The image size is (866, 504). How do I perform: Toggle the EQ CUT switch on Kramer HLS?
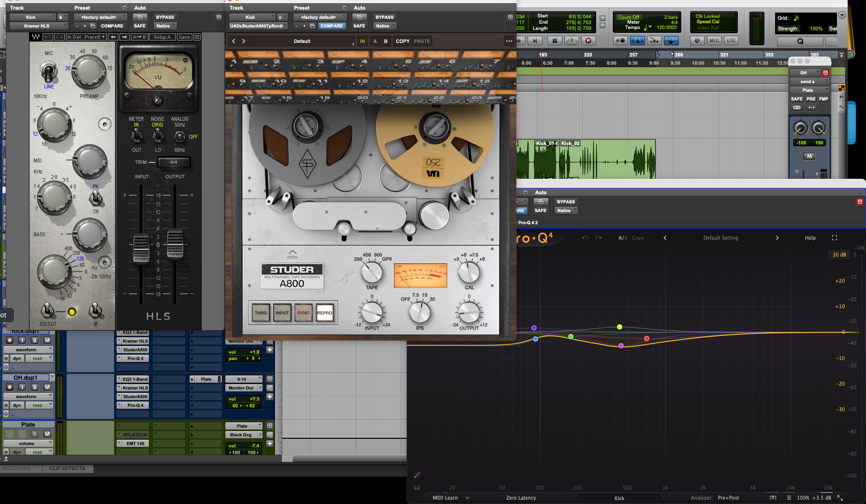pos(47,311)
